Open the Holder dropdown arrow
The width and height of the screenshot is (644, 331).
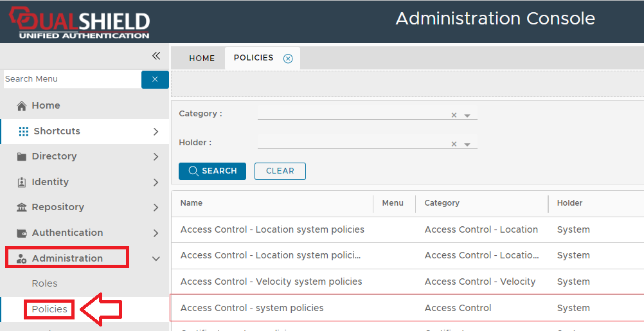tap(467, 145)
